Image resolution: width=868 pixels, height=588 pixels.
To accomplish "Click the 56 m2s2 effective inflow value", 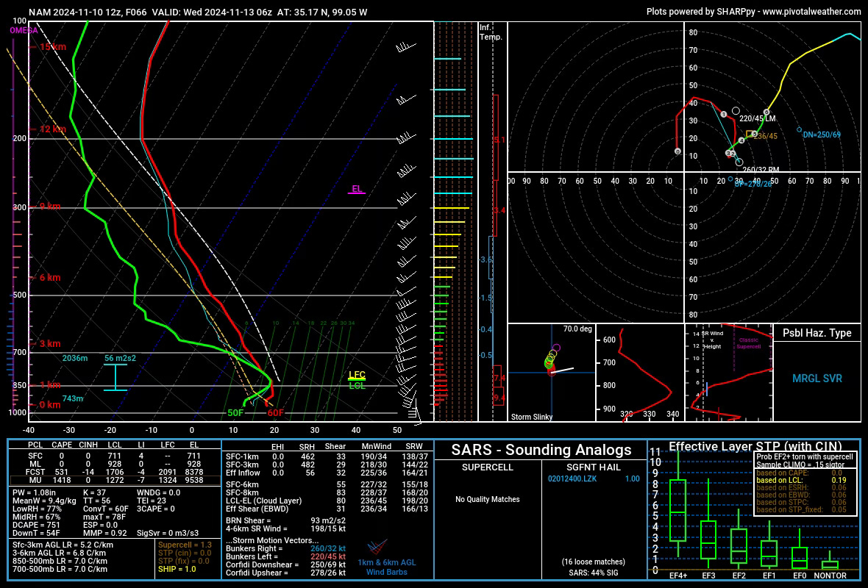I will point(120,358).
